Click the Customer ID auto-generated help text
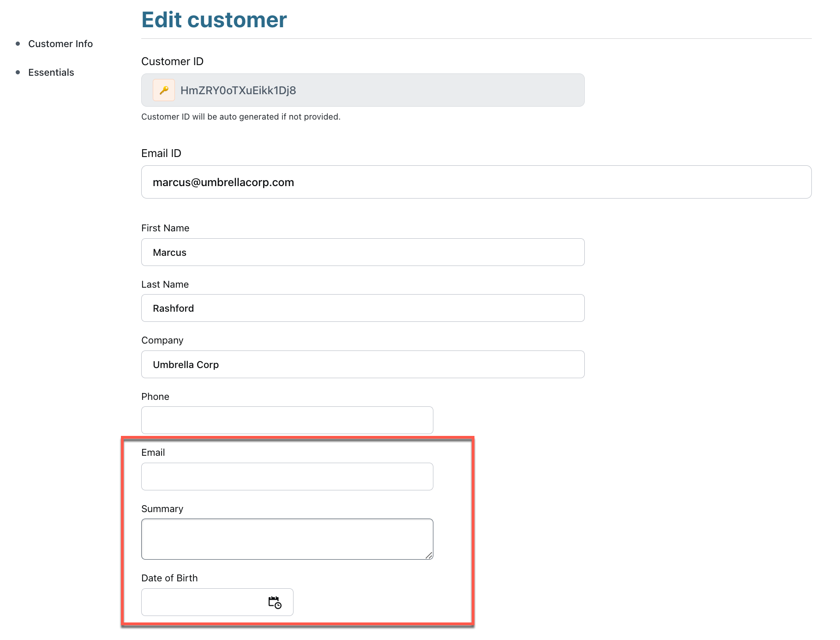Screen dimensions: 840x640 click(x=240, y=117)
